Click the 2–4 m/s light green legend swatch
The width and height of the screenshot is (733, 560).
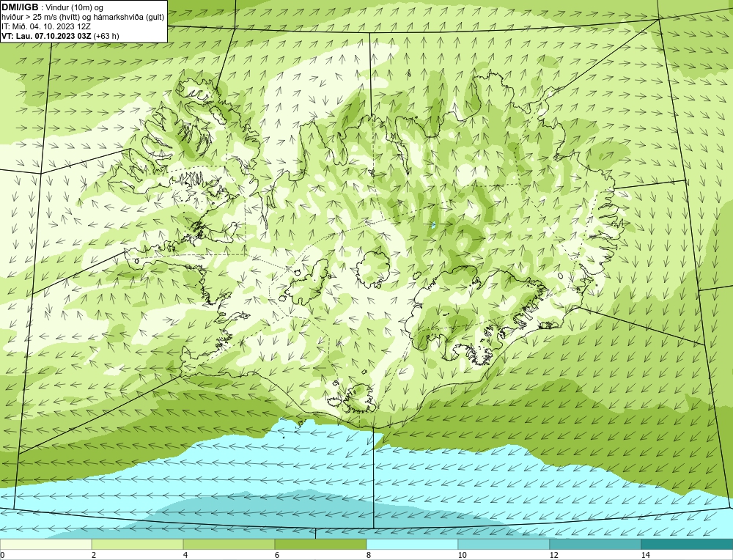point(138,544)
